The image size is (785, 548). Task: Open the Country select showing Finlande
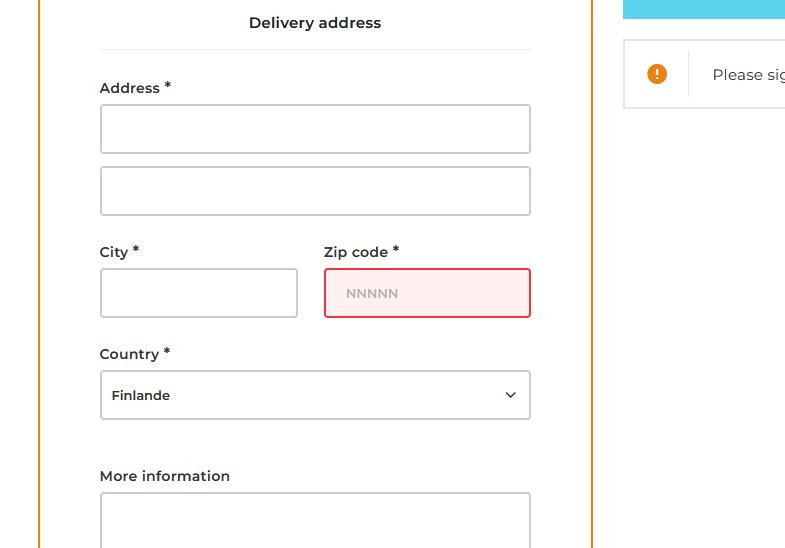300,395
